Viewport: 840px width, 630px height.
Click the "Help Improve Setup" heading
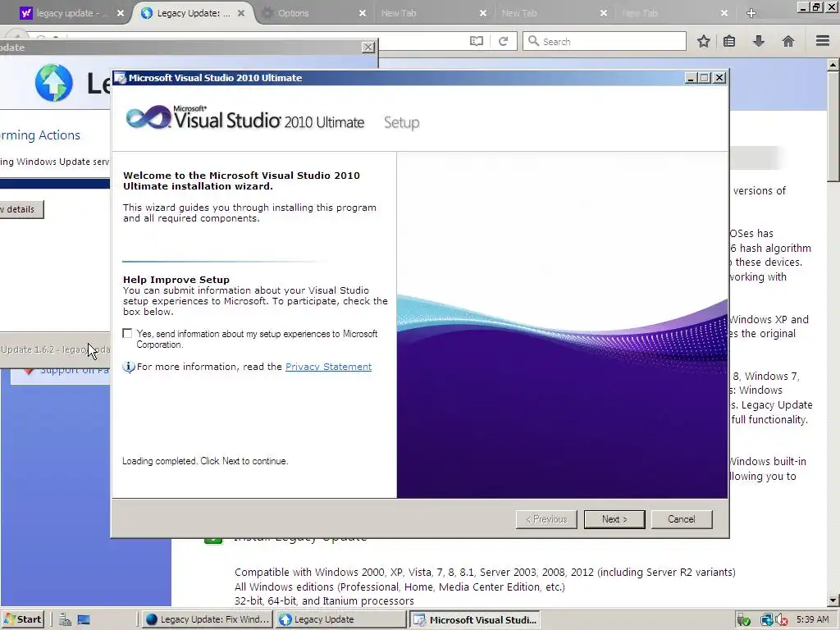176,280
